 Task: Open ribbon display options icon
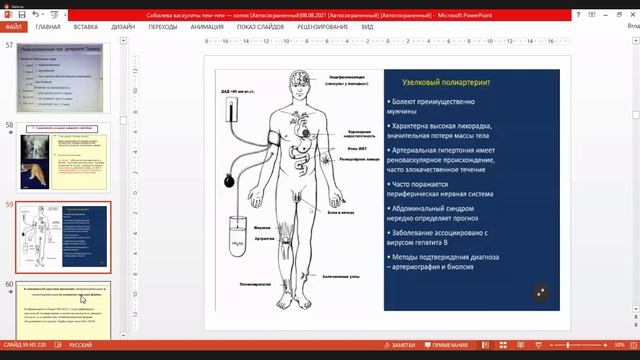coord(591,15)
